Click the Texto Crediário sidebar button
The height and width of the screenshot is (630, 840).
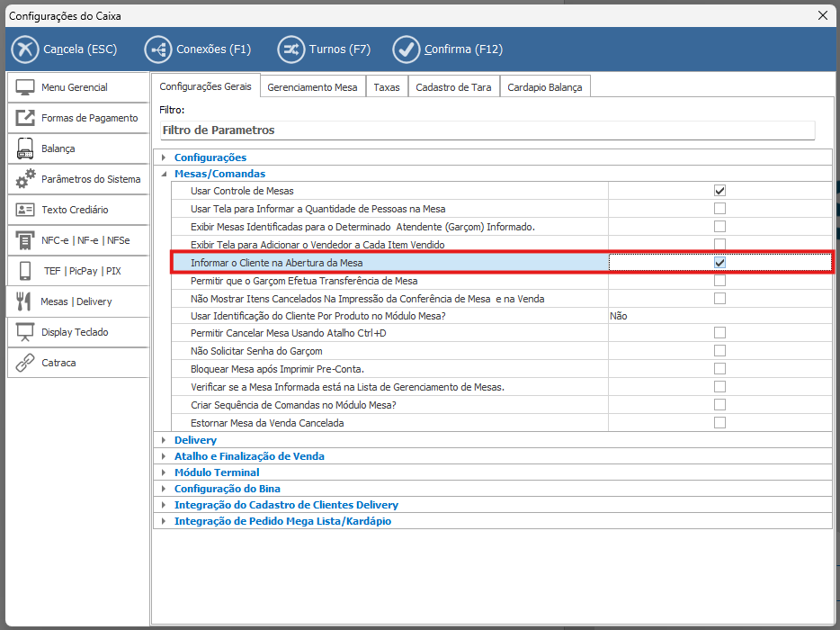(77, 210)
